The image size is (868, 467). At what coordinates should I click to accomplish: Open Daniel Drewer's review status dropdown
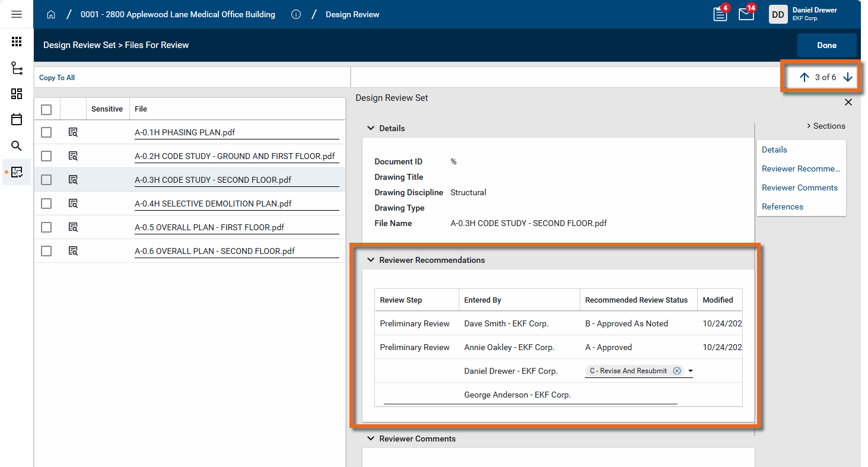point(691,371)
